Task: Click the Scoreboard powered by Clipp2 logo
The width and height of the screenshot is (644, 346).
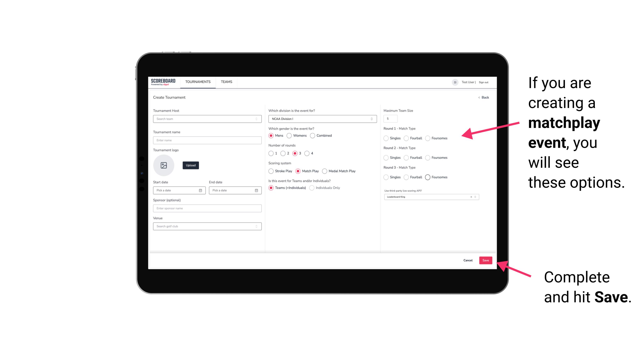Action: [x=164, y=82]
